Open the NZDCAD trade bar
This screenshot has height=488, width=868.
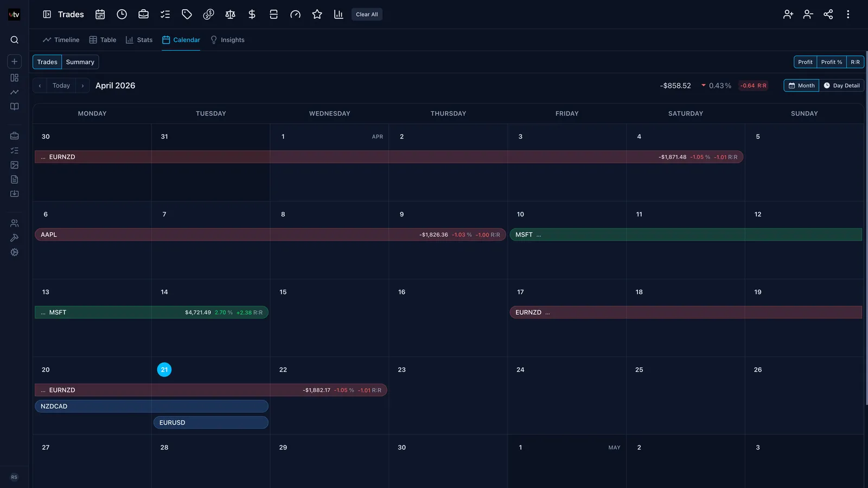(151, 406)
